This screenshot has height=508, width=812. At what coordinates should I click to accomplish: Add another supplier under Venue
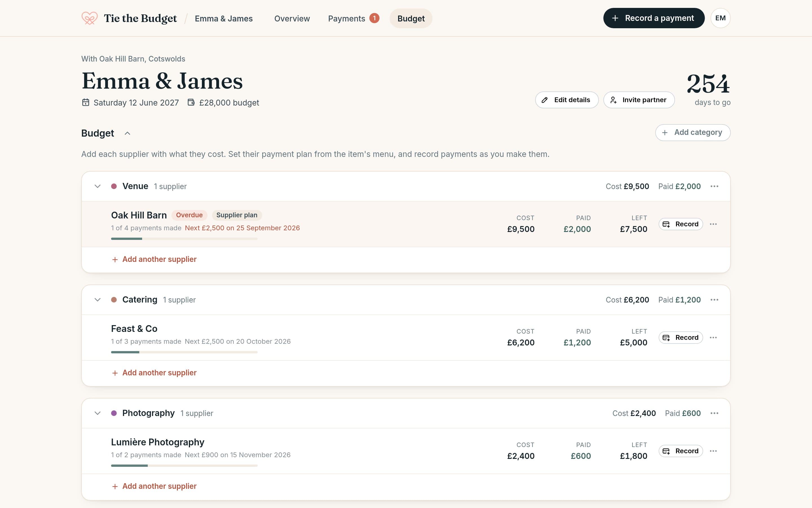tap(154, 259)
